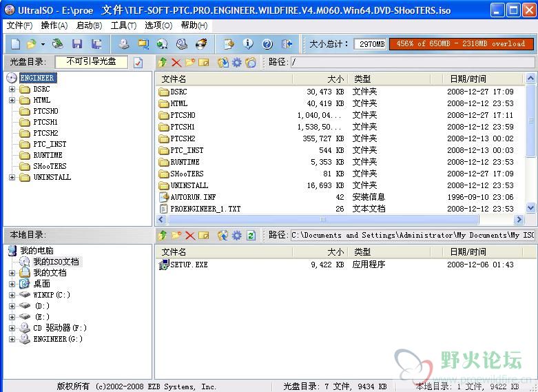Image resolution: width=538 pixels, height=392 pixels.
Task: Expand the 桌面 tree node
Action: pos(12,285)
